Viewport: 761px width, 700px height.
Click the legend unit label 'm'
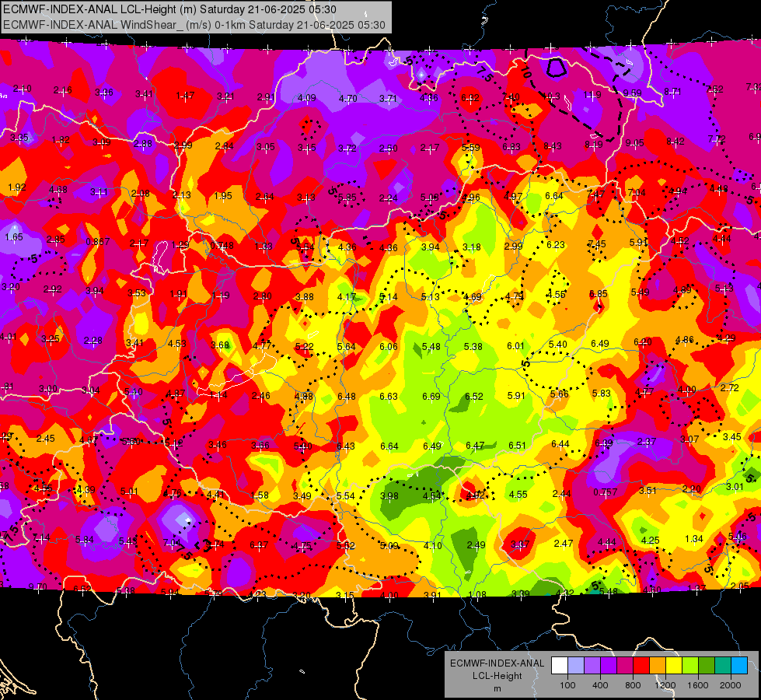click(x=497, y=688)
